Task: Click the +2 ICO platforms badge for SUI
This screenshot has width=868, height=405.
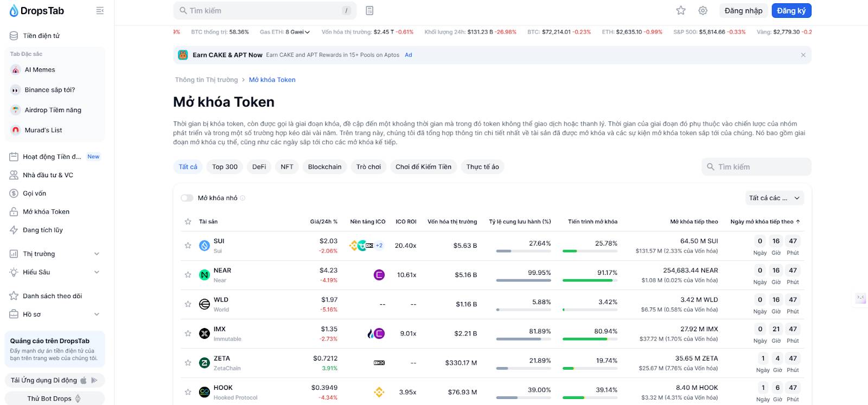Action: (379, 246)
